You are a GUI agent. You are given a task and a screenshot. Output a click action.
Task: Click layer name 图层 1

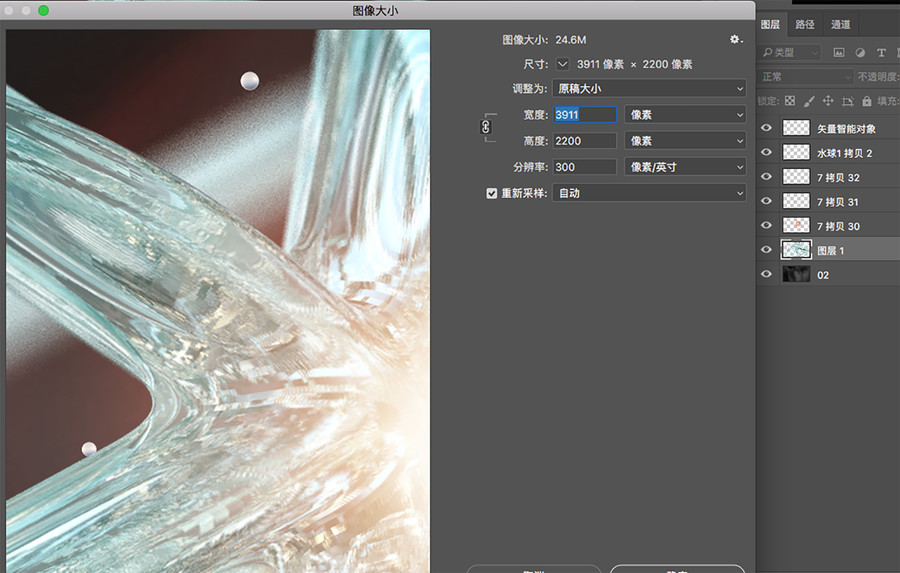point(831,250)
